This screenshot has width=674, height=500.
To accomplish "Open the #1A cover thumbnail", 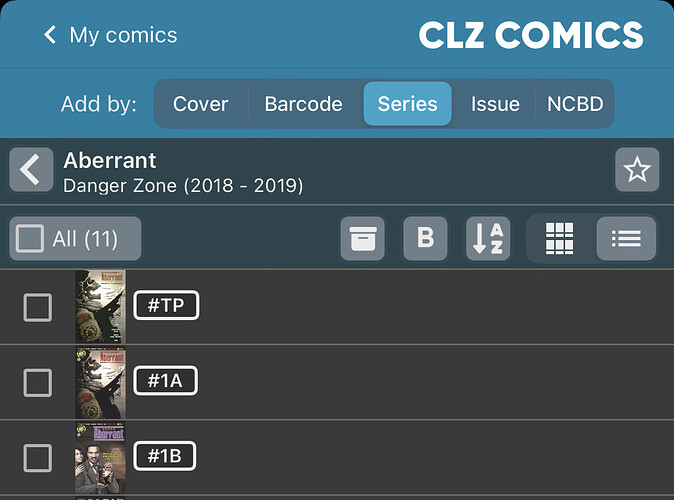I will pyautogui.click(x=100, y=382).
